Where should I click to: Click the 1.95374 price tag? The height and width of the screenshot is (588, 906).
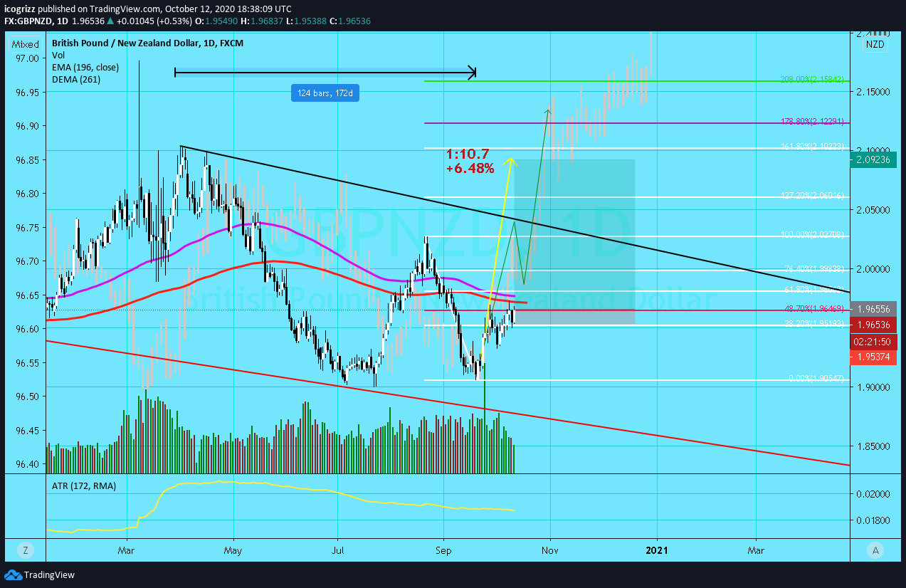click(873, 356)
